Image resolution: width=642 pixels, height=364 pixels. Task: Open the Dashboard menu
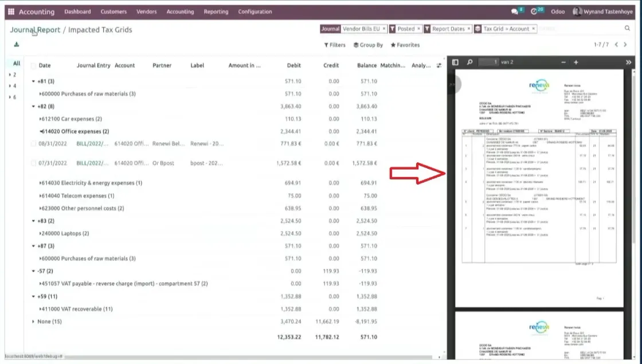[77, 11]
